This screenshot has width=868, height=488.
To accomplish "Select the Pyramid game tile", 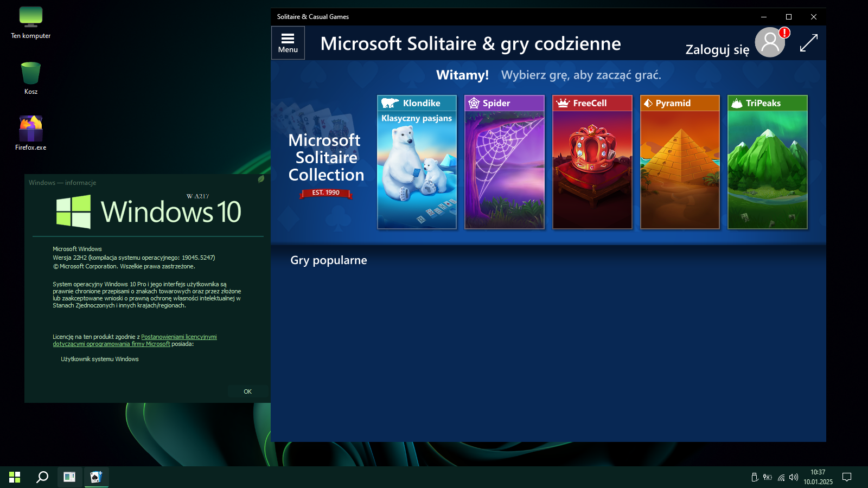I will tap(680, 162).
